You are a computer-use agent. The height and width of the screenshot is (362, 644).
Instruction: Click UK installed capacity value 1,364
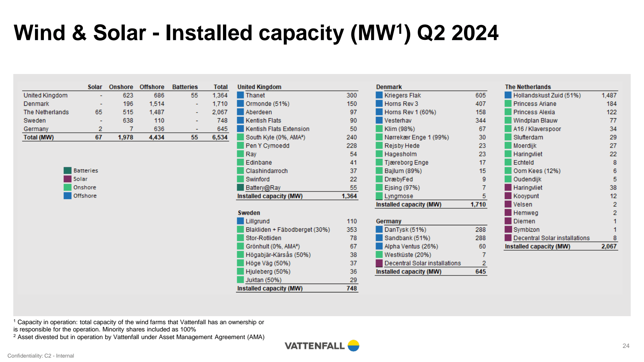(x=349, y=196)
